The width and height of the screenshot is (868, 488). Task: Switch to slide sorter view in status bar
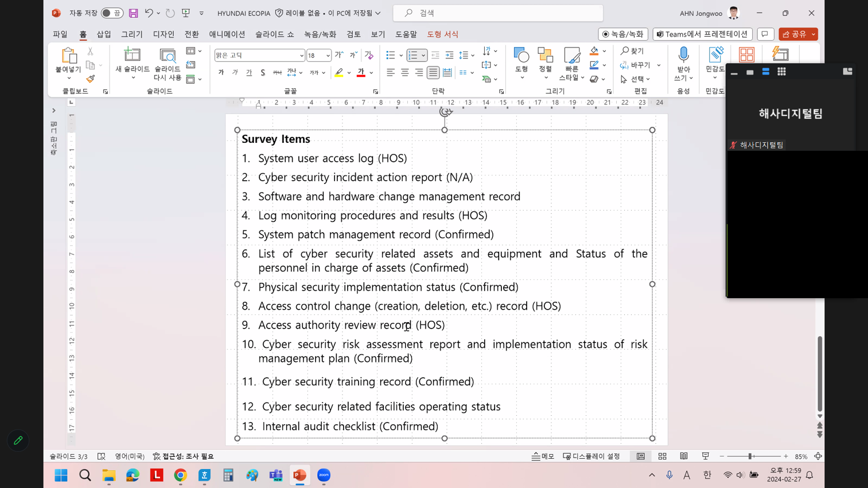coord(662,456)
